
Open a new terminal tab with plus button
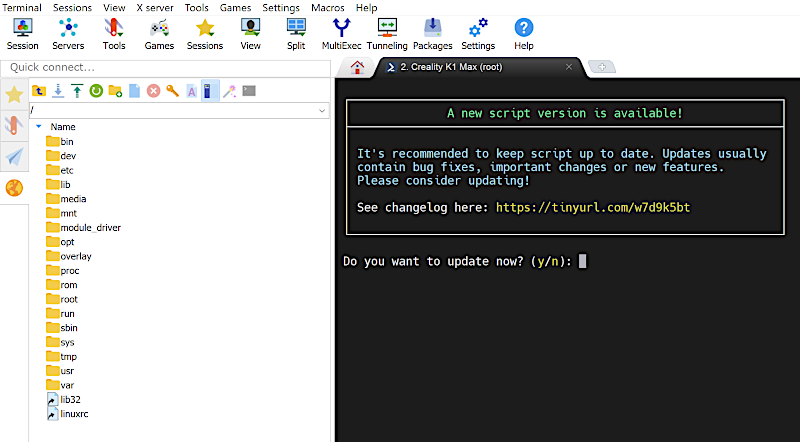click(602, 67)
